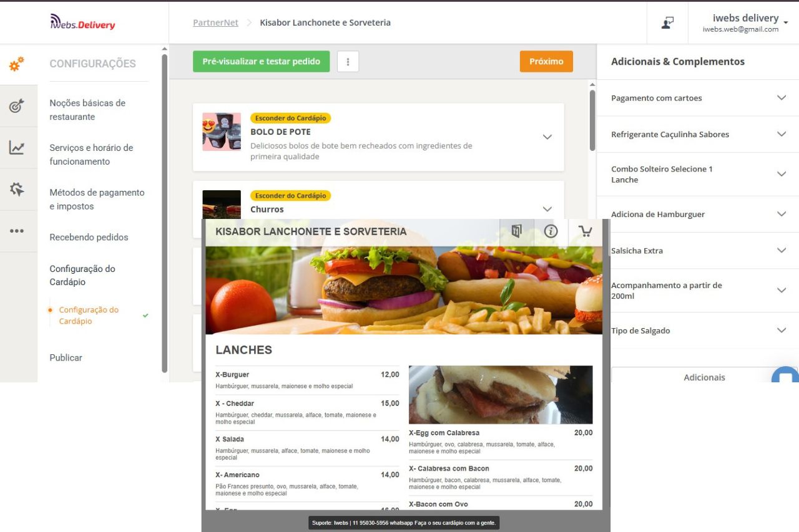The height and width of the screenshot is (532, 799).
Task: Click KISABOR LANCHONETE E SORVETERIA preview title
Action: 311,231
